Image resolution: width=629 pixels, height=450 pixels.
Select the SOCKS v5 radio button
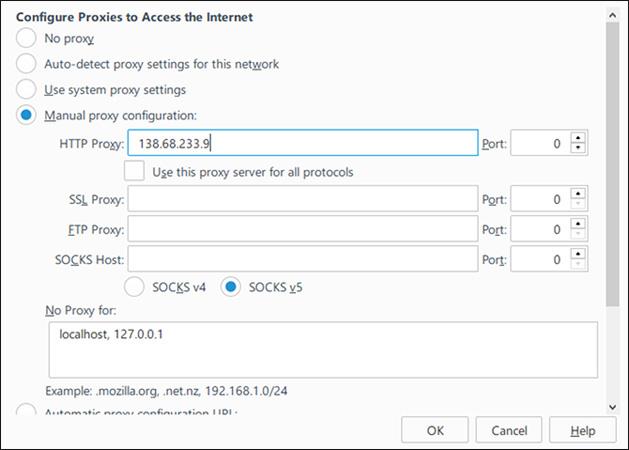click(x=231, y=287)
